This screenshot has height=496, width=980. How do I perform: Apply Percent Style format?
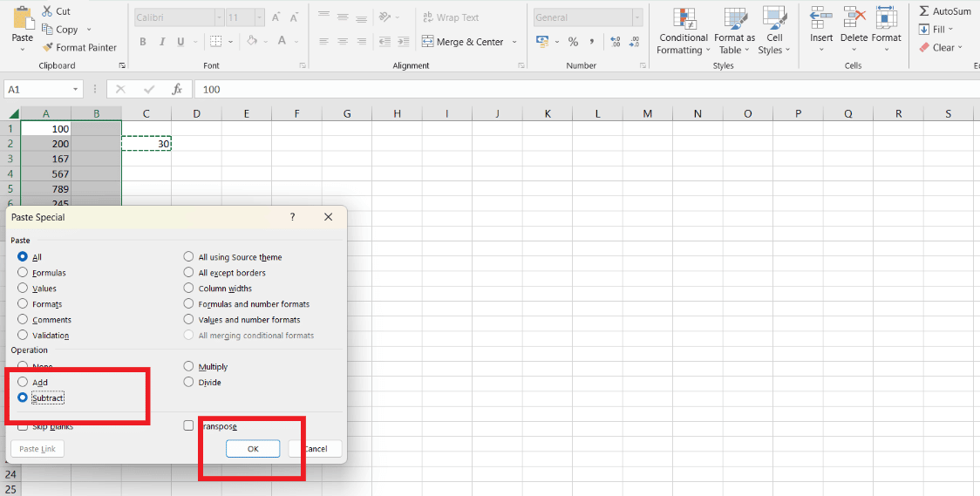click(x=573, y=42)
